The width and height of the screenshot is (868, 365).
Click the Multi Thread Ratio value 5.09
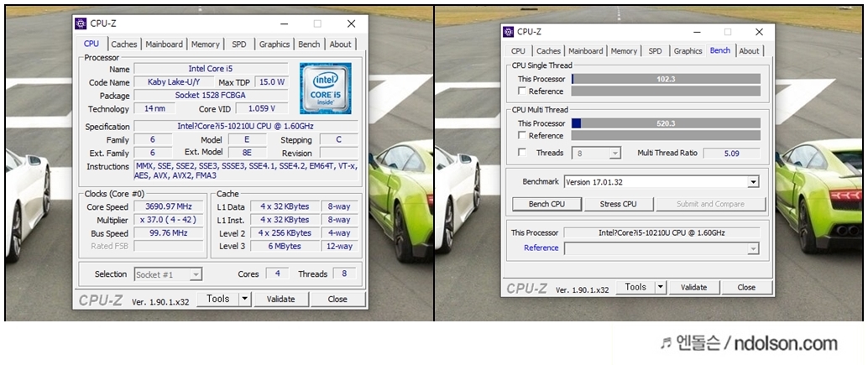point(732,154)
